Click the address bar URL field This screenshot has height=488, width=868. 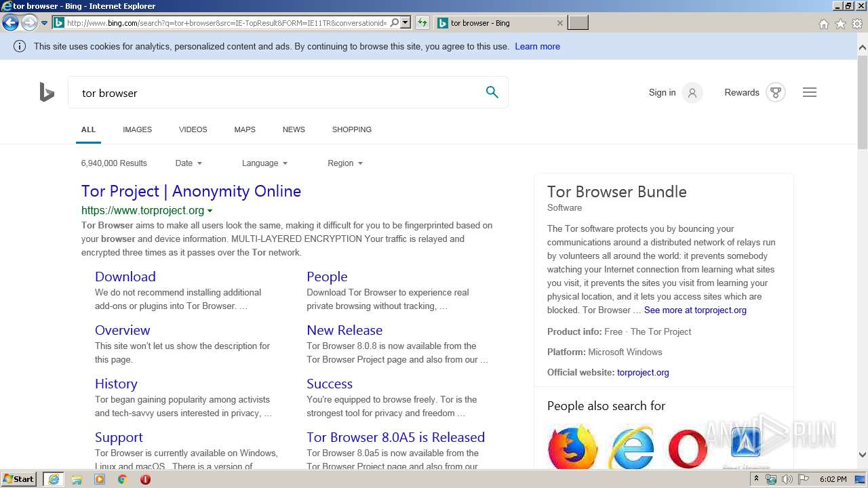pyautogui.click(x=227, y=23)
